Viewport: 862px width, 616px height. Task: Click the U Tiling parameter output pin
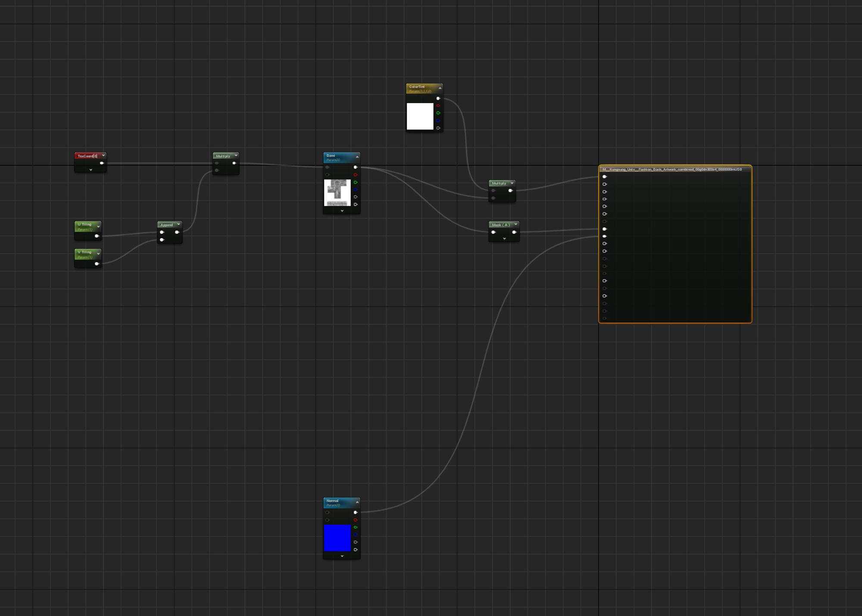pos(97,236)
